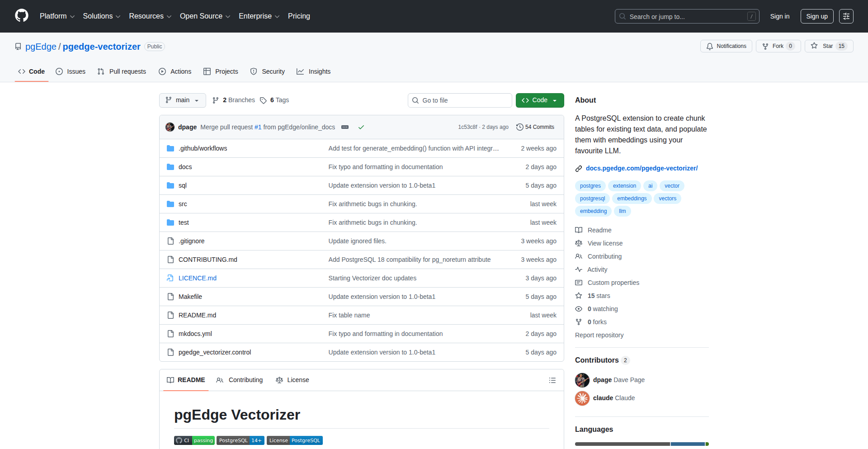Open the notifications bell
Image resolution: width=868 pixels, height=449 pixels.
[x=710, y=46]
